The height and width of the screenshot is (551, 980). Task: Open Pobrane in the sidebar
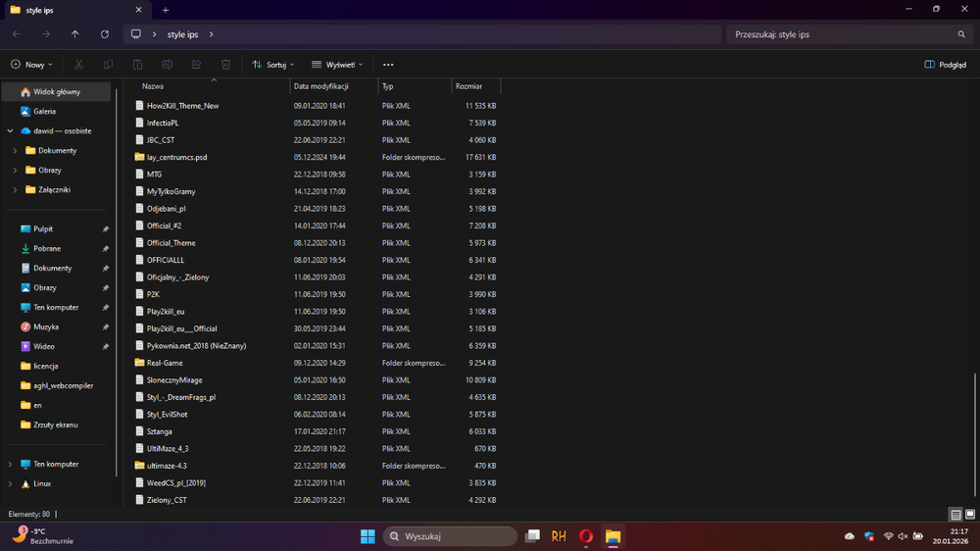46,249
